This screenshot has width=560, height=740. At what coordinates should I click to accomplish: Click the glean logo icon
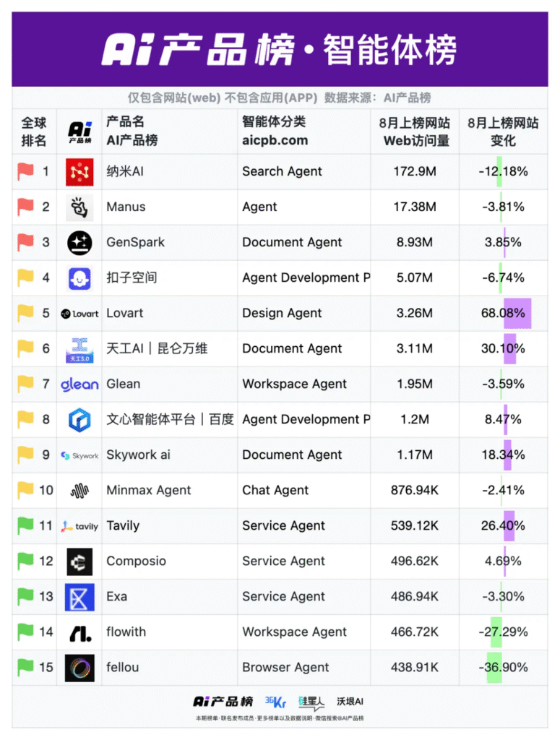click(x=79, y=384)
